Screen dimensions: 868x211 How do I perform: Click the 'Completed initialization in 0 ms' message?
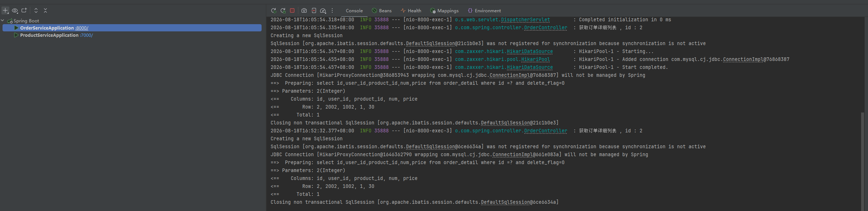[x=625, y=20]
